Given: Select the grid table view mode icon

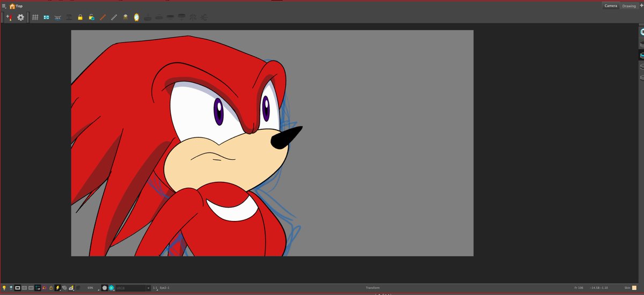Looking at the screenshot, I should (x=24, y=288).
